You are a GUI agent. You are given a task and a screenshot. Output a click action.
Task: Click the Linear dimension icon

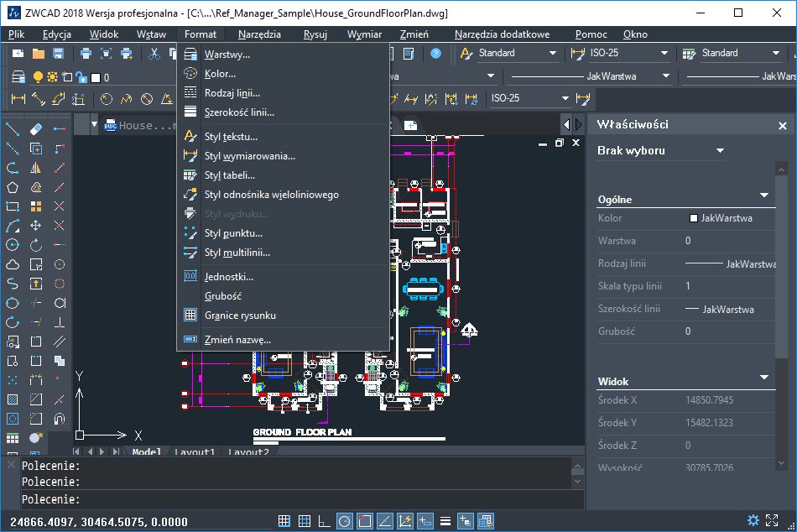click(x=18, y=99)
